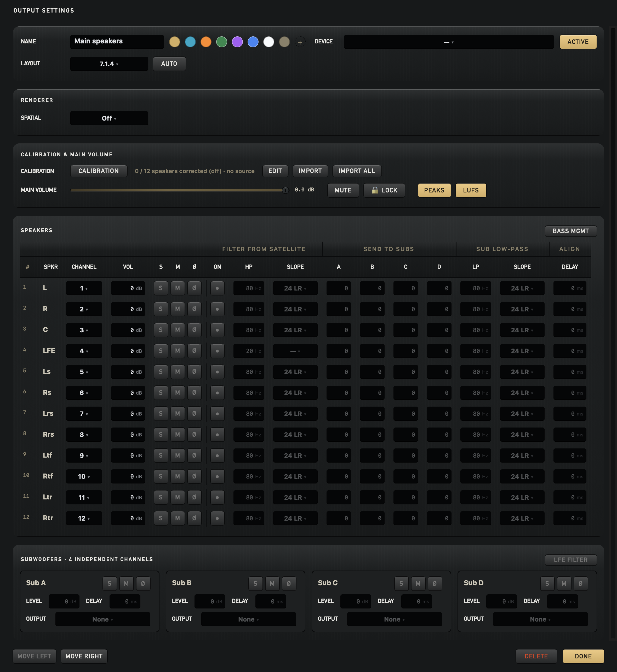Toggle the ACTIVE output button
Viewport: 617px width, 672px height.
coord(578,42)
